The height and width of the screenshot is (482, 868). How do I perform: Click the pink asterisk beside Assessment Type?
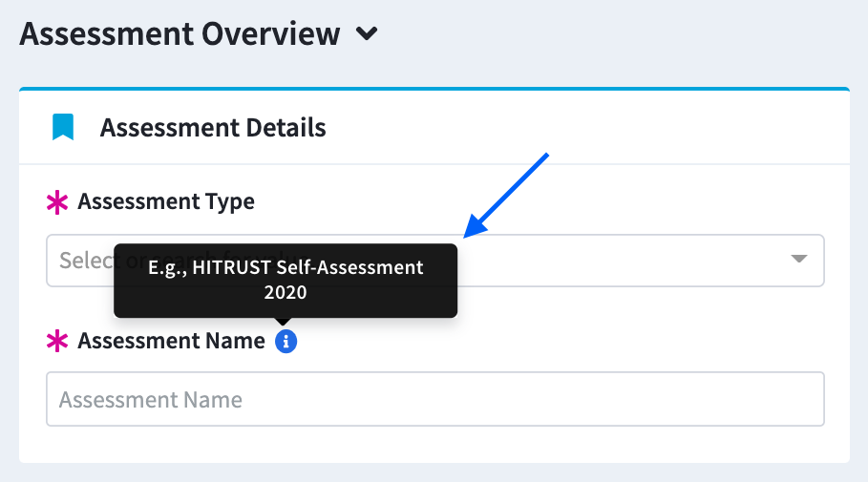click(x=57, y=202)
